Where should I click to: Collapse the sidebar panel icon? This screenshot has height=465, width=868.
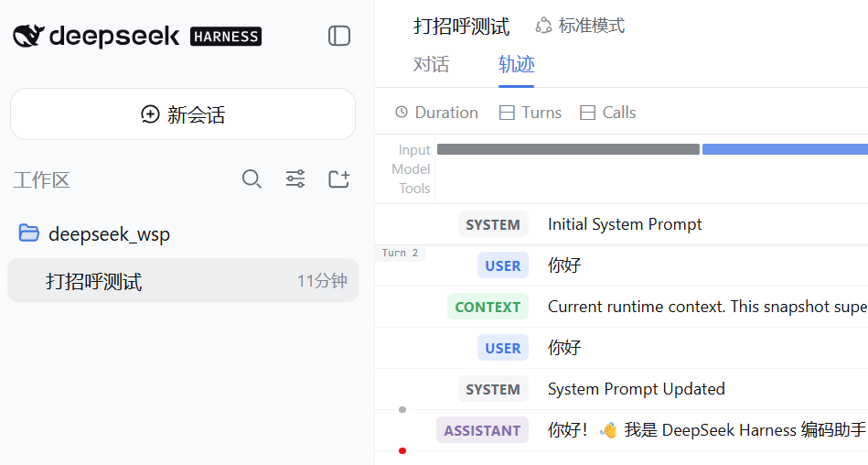coord(338,36)
